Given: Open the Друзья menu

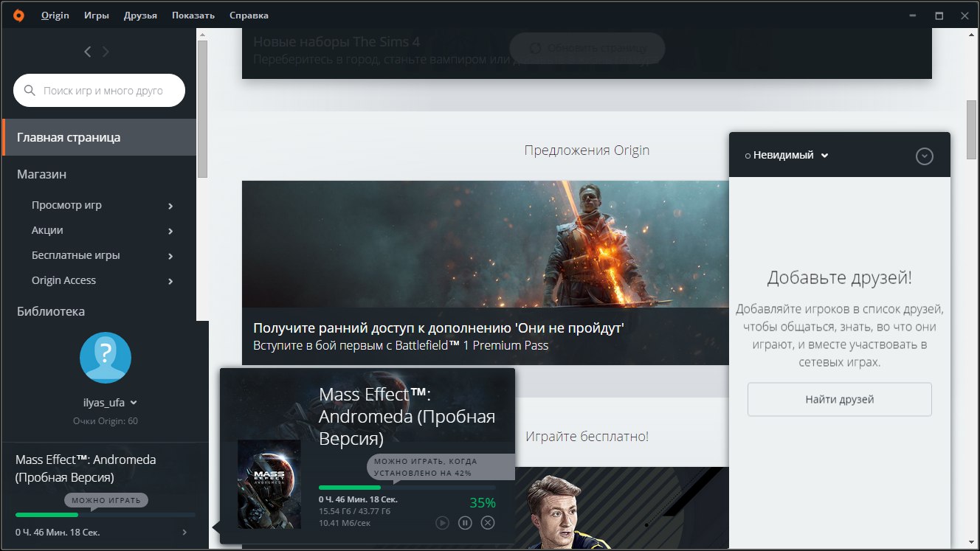Looking at the screenshot, I should 140,15.
